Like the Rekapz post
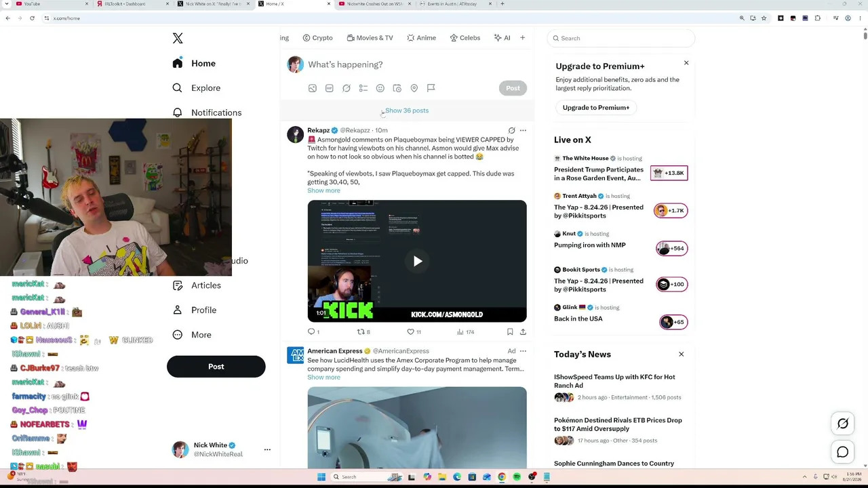This screenshot has height=488, width=868. point(414,332)
